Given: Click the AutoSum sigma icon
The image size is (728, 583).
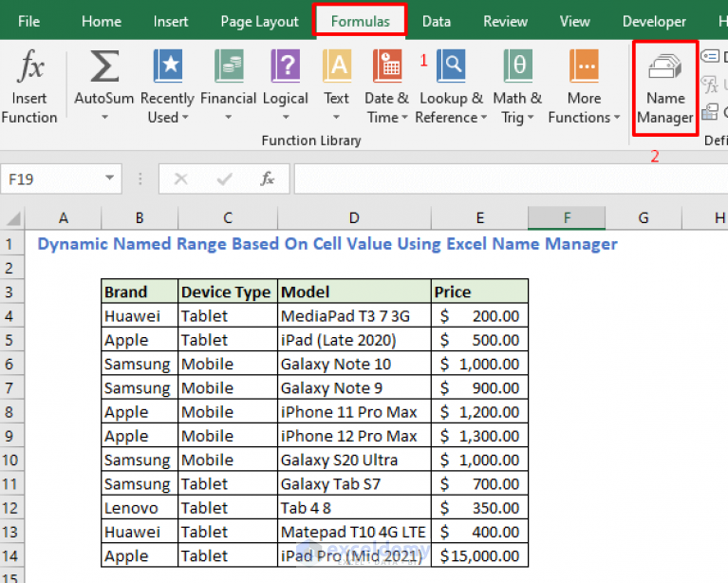Looking at the screenshot, I should pos(104,66).
